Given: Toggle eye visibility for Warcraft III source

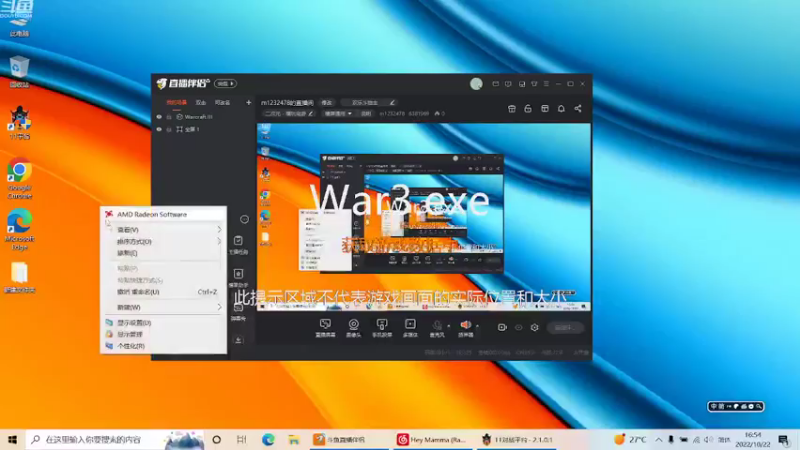Looking at the screenshot, I should (x=159, y=117).
